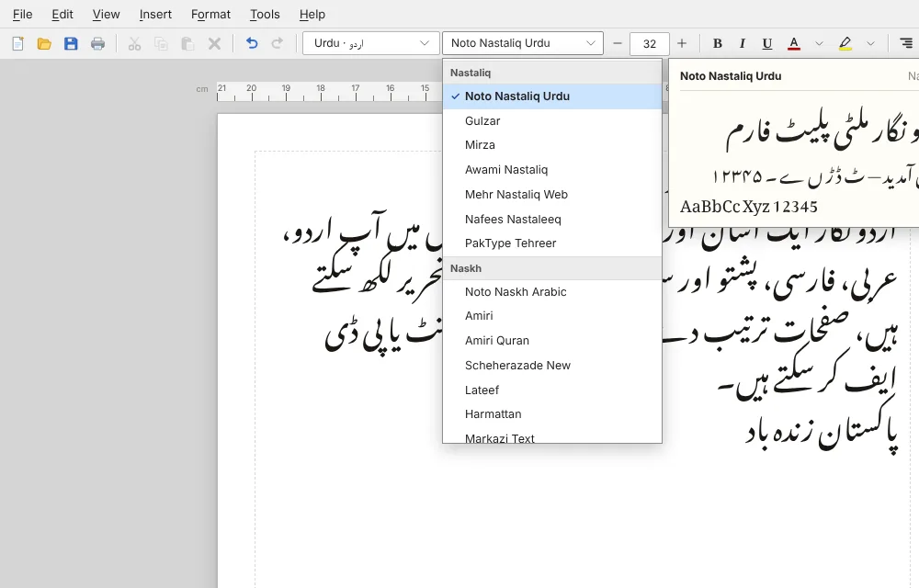Decrease font size with the minus button
Image resolution: width=919 pixels, height=588 pixels.
[618, 43]
